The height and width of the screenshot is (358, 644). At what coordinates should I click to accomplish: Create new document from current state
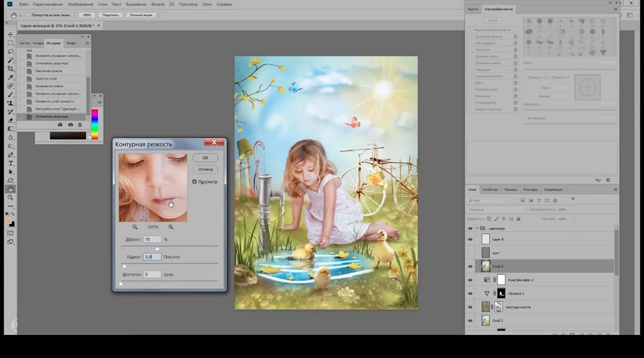(60, 125)
